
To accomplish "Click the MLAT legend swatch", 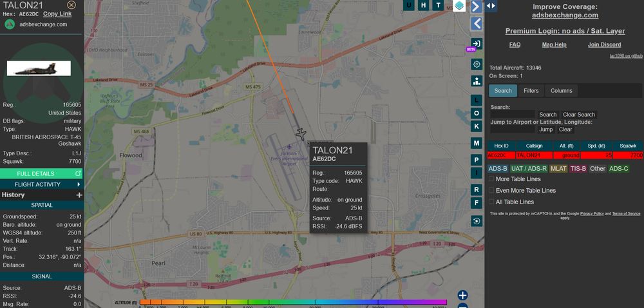I will pos(558,168).
